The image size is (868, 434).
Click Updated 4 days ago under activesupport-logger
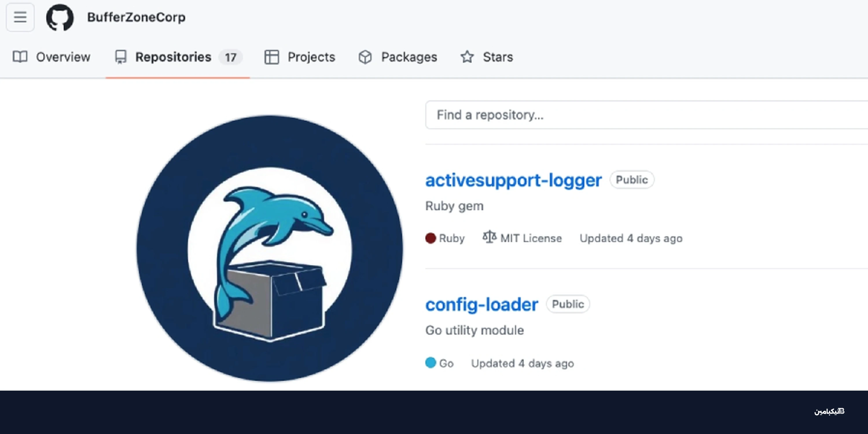[x=631, y=238]
